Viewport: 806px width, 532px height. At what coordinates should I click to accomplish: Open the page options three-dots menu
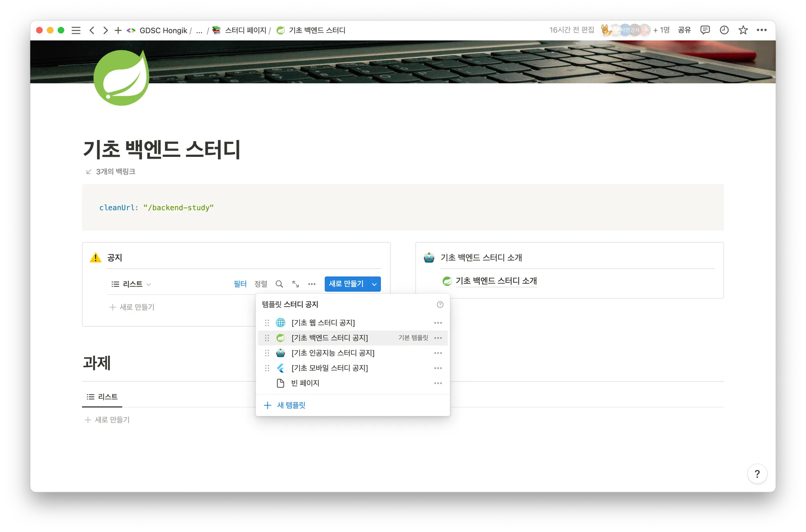pos(762,30)
